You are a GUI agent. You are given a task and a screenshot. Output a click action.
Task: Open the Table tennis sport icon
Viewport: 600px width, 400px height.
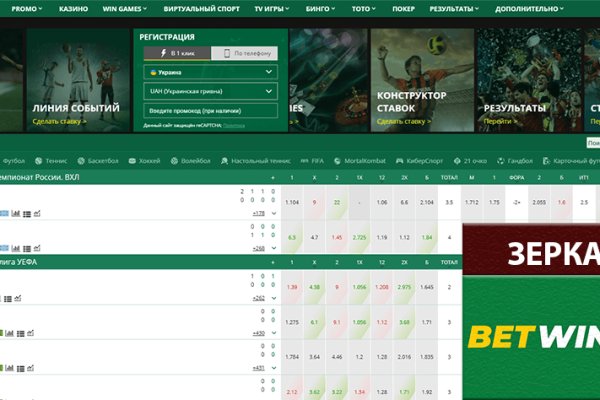[x=224, y=160]
